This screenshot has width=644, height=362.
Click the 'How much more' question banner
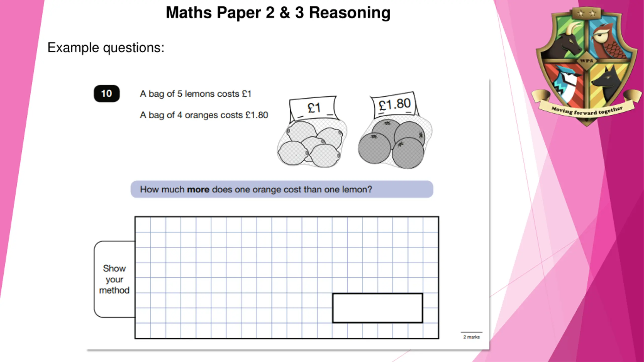[282, 189]
